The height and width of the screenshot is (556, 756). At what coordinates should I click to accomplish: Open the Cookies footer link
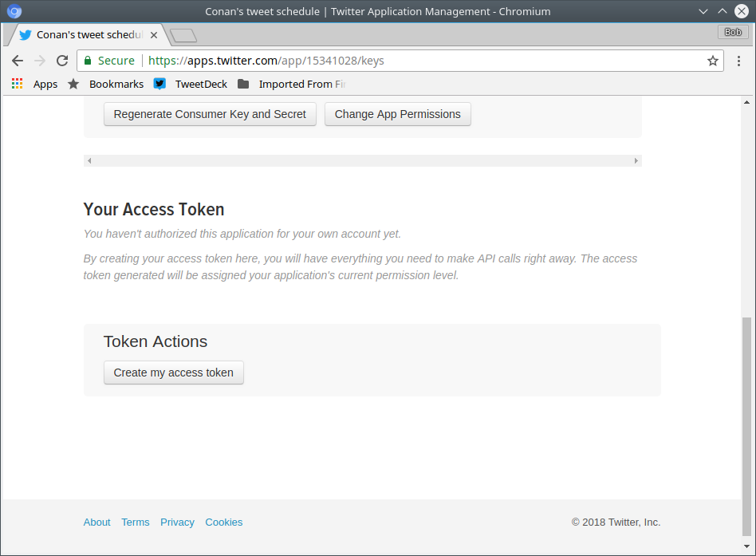click(224, 522)
